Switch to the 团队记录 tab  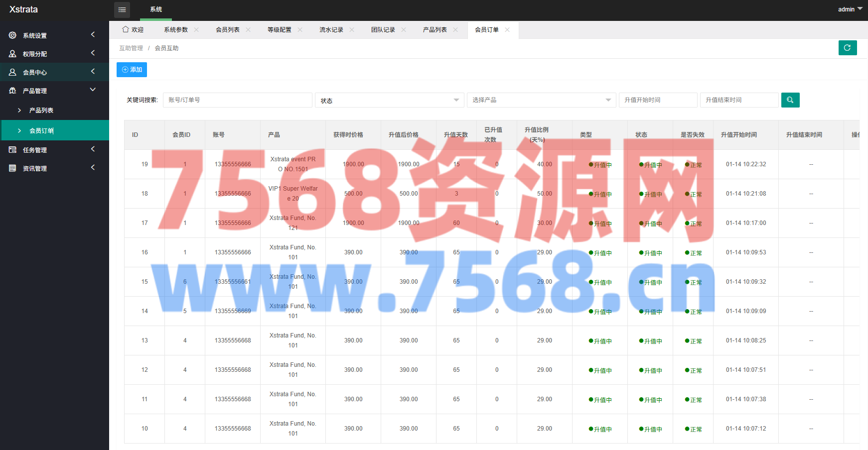pyautogui.click(x=383, y=30)
